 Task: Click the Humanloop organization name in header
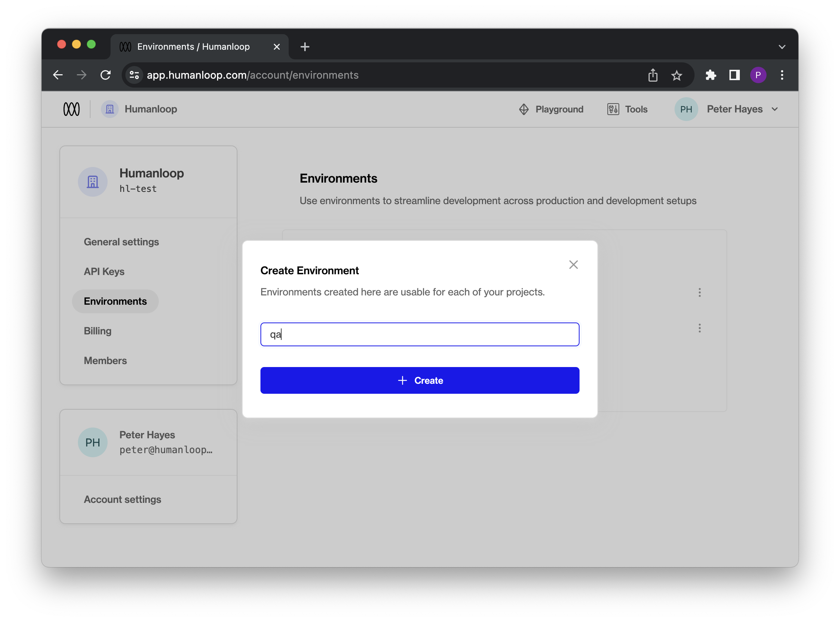tap(151, 109)
